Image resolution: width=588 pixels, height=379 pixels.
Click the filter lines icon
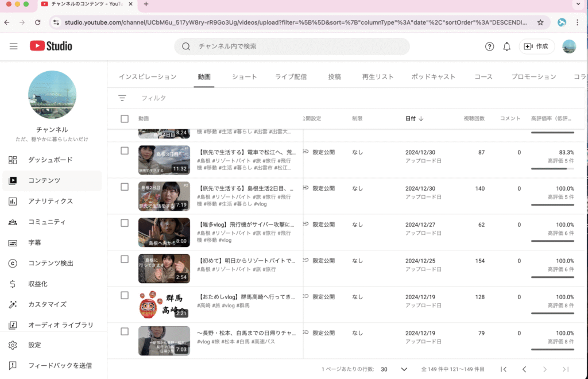[122, 98]
